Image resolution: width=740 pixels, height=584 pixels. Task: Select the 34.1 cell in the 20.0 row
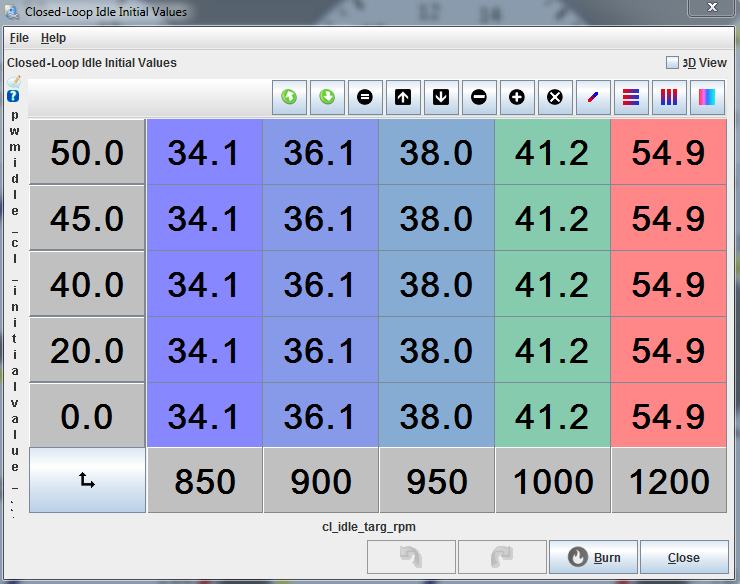tap(205, 350)
